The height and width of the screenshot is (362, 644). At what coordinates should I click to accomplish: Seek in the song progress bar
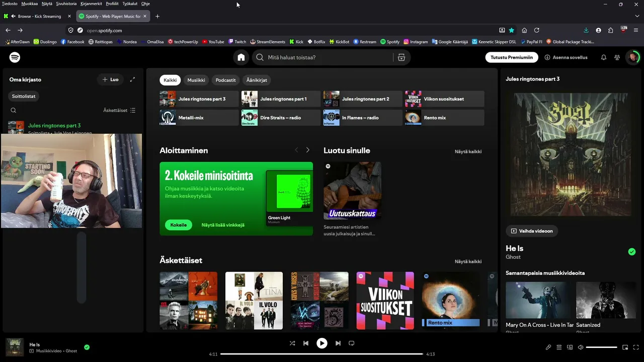click(322, 354)
